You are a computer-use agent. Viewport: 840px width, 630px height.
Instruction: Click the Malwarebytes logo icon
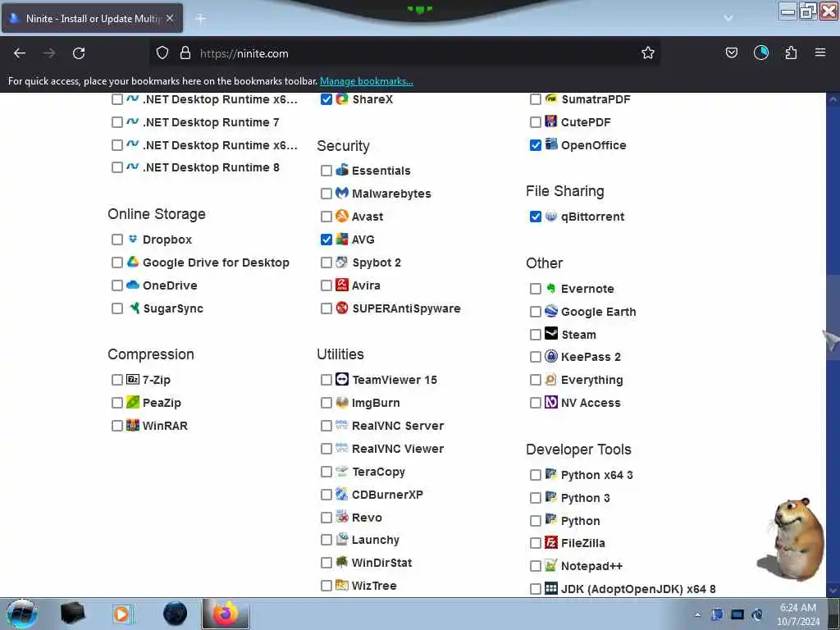[x=342, y=193]
